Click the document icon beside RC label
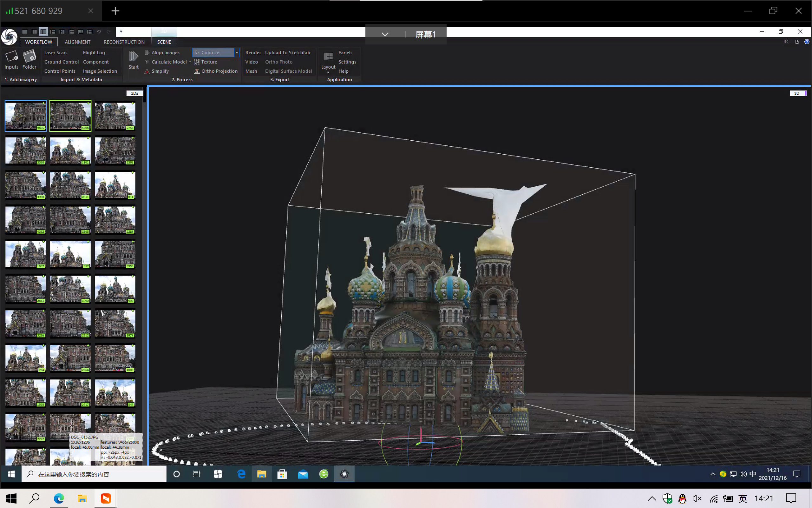812x508 pixels. 797,42
